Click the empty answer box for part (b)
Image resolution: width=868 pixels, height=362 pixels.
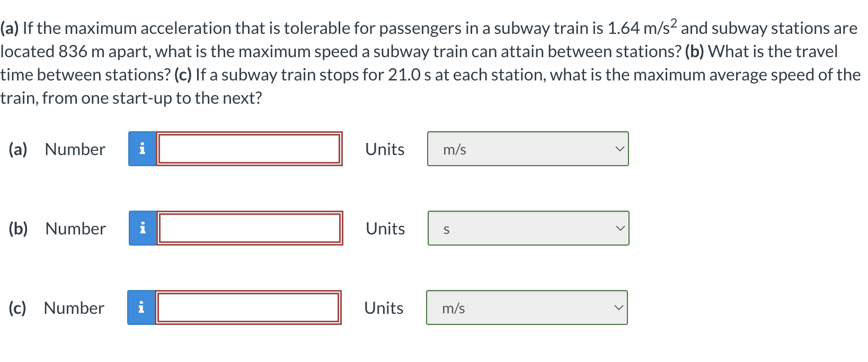(x=249, y=228)
